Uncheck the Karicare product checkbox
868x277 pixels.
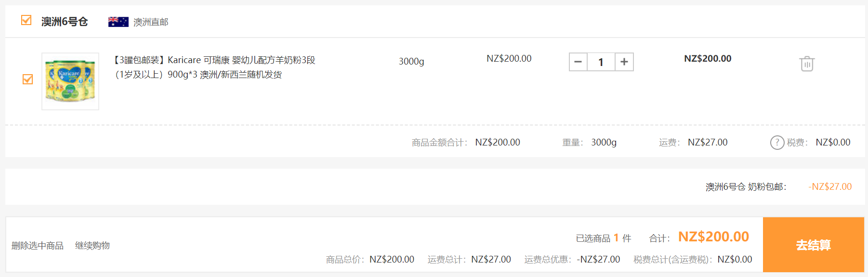pyautogui.click(x=28, y=79)
